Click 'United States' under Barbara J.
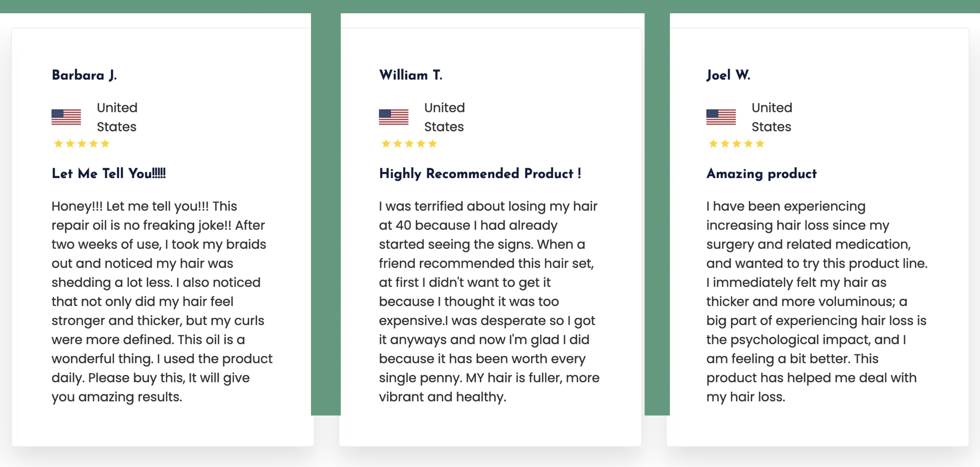980x467 pixels. (117, 117)
